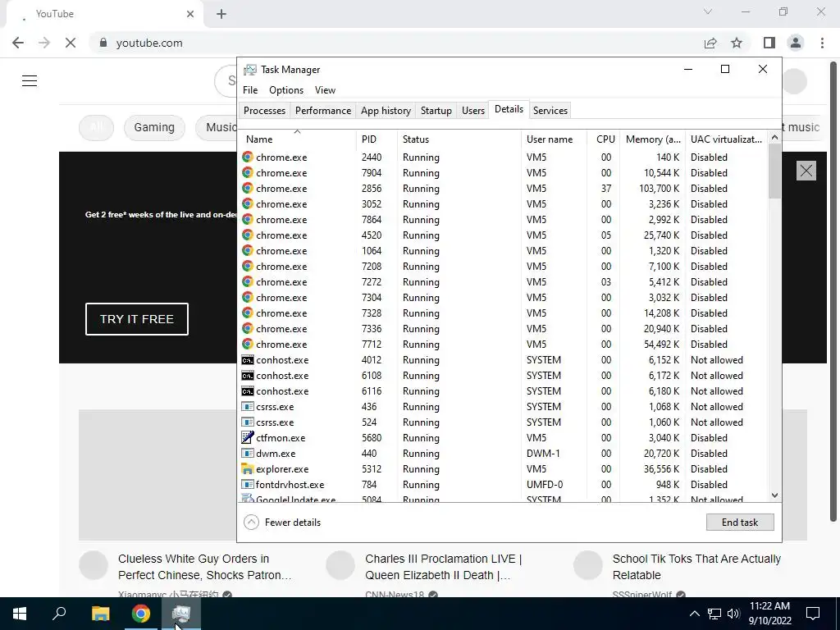Sort by the Memory column header
The image size is (840, 630).
652,139
